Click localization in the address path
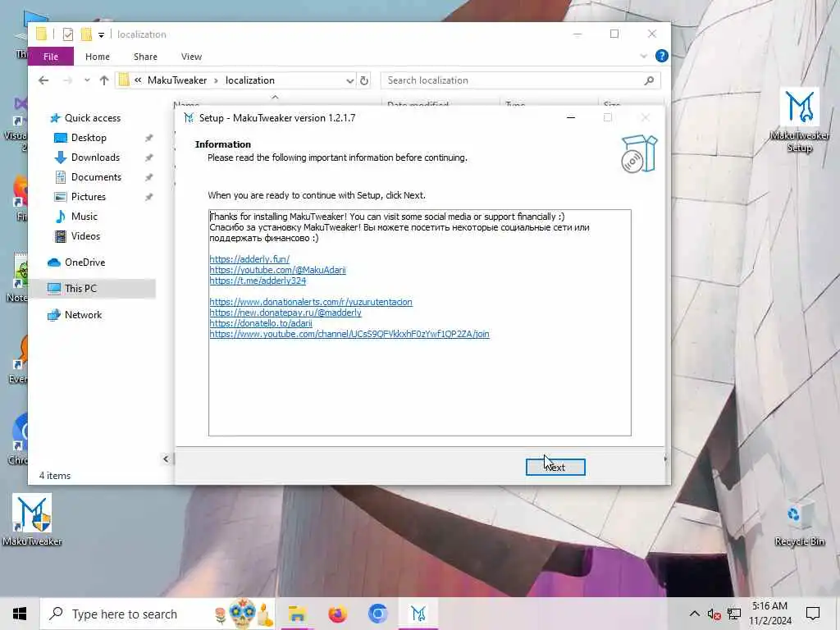The height and width of the screenshot is (630, 840). point(249,80)
